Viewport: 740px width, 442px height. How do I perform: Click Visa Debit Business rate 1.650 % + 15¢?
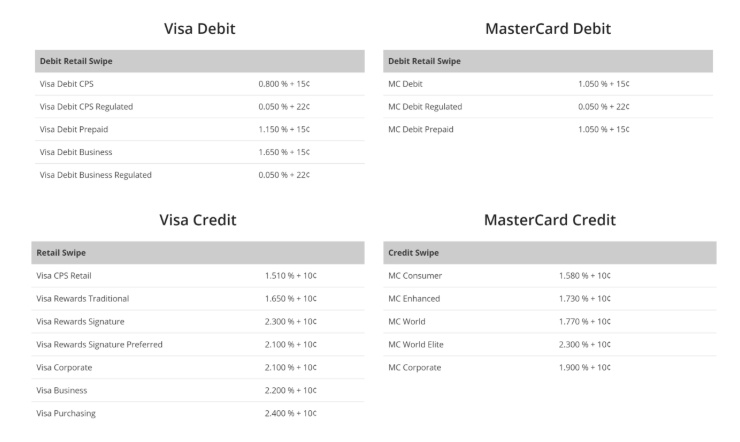[x=284, y=152]
